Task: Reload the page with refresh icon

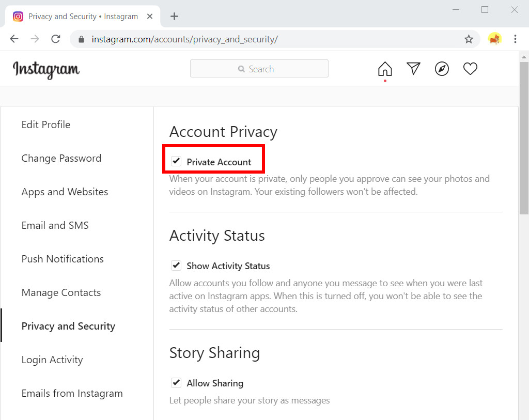Action: [56, 39]
